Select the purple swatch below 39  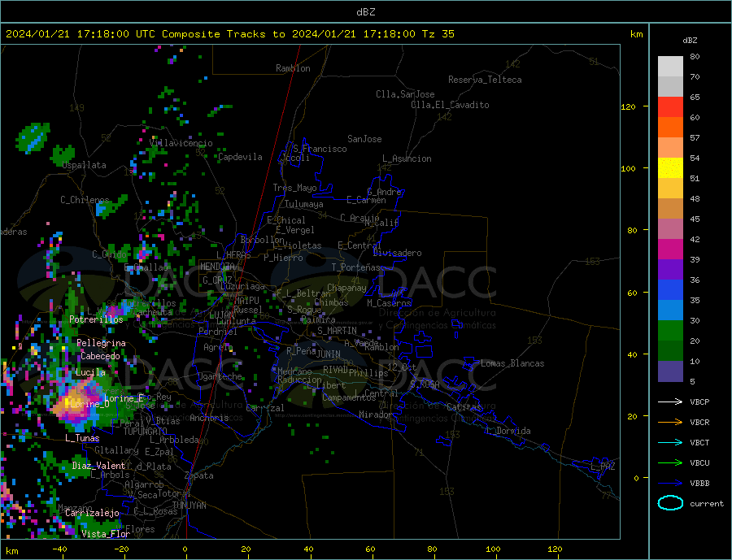[x=670, y=269]
